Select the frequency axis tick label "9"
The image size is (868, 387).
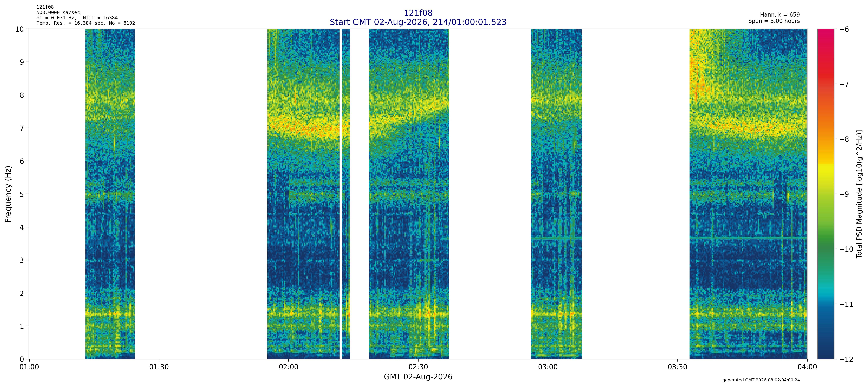click(22, 62)
